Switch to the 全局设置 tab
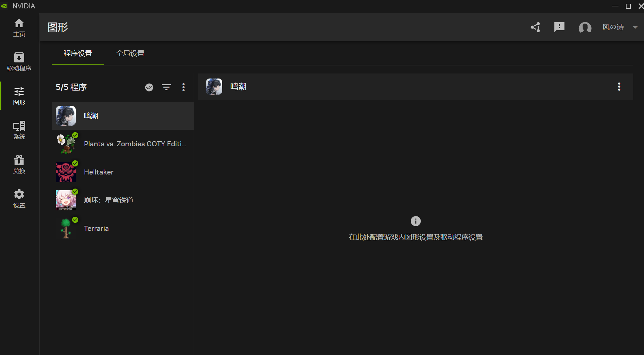This screenshot has width=644, height=355. point(130,53)
